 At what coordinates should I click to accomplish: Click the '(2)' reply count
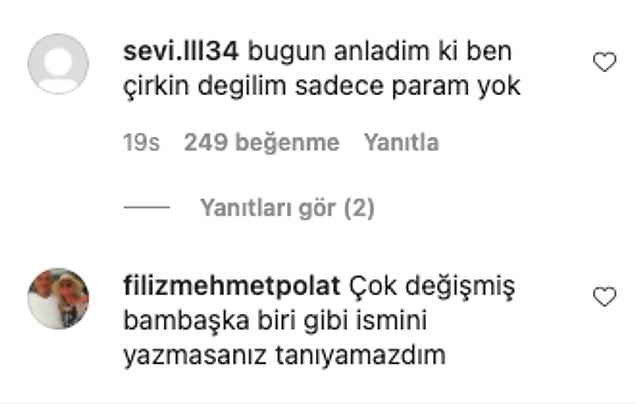pyautogui.click(x=359, y=208)
